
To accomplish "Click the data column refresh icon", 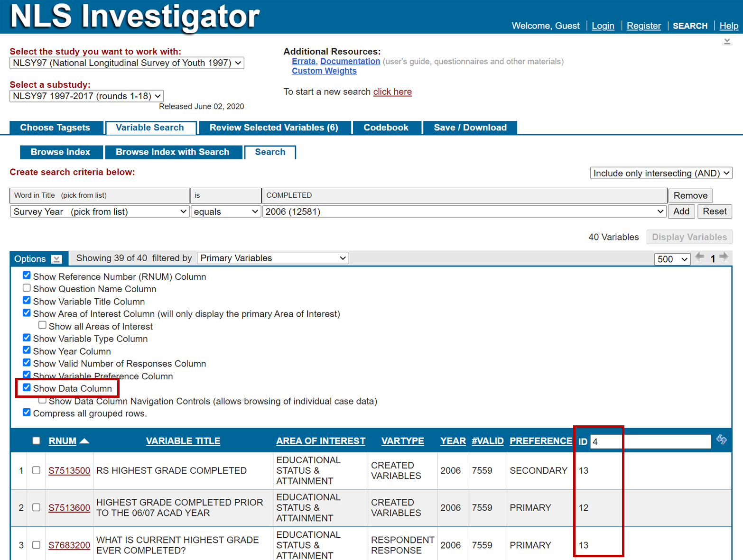I will [722, 440].
